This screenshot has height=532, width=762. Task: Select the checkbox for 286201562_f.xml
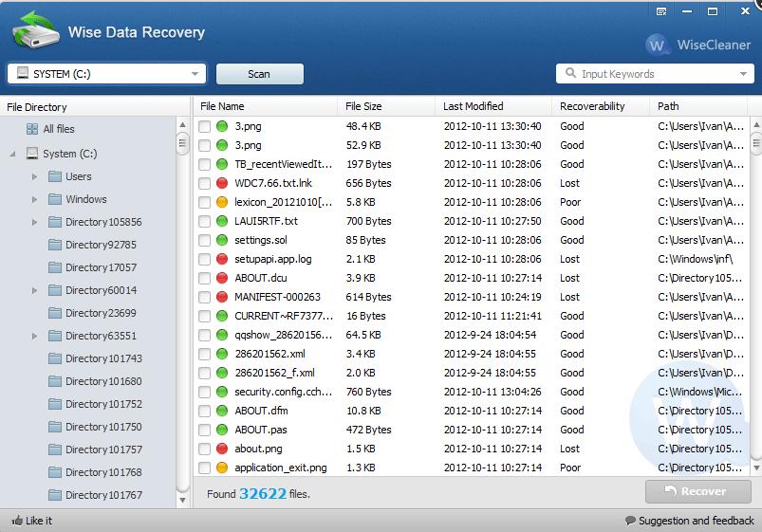point(204,373)
